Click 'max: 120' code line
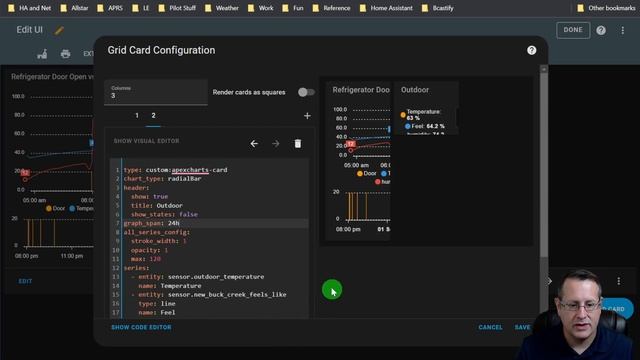 [x=146, y=259]
